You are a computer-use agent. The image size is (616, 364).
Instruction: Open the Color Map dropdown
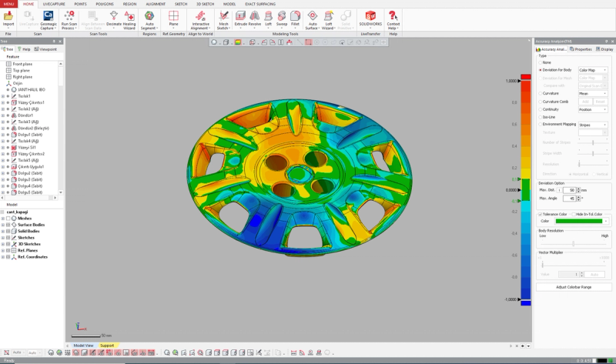coord(593,70)
